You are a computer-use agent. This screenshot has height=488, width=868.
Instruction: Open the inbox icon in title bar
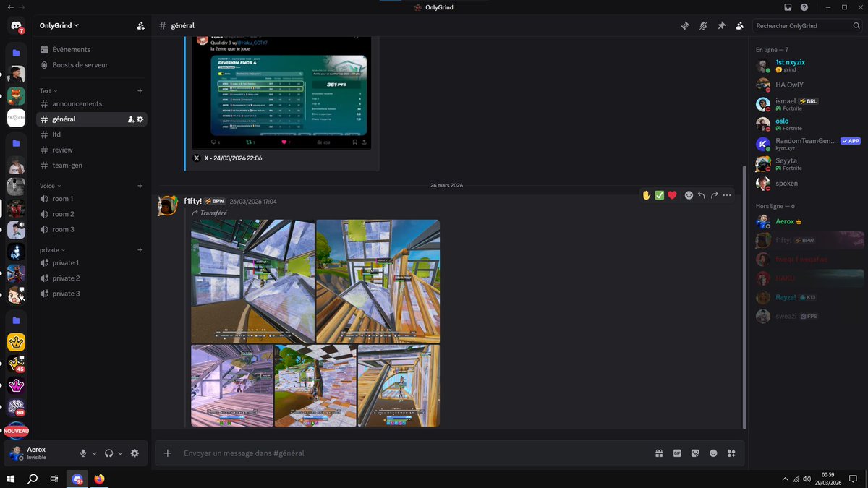coord(788,7)
